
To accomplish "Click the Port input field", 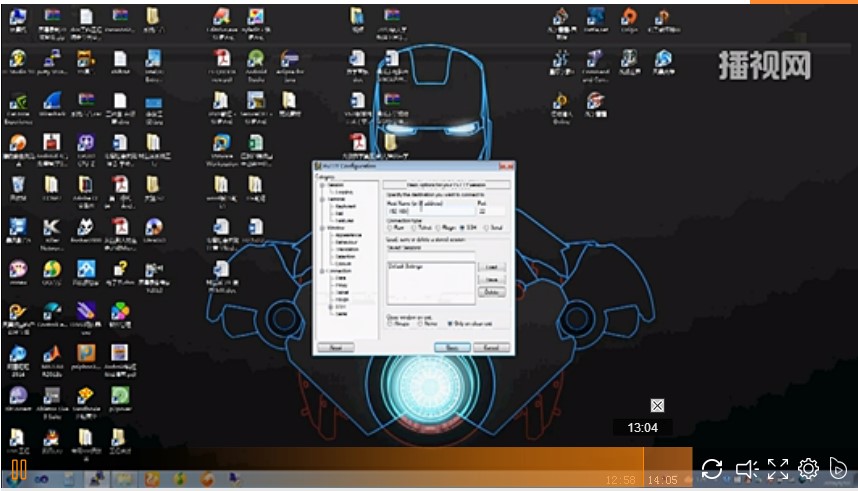I will coord(492,211).
